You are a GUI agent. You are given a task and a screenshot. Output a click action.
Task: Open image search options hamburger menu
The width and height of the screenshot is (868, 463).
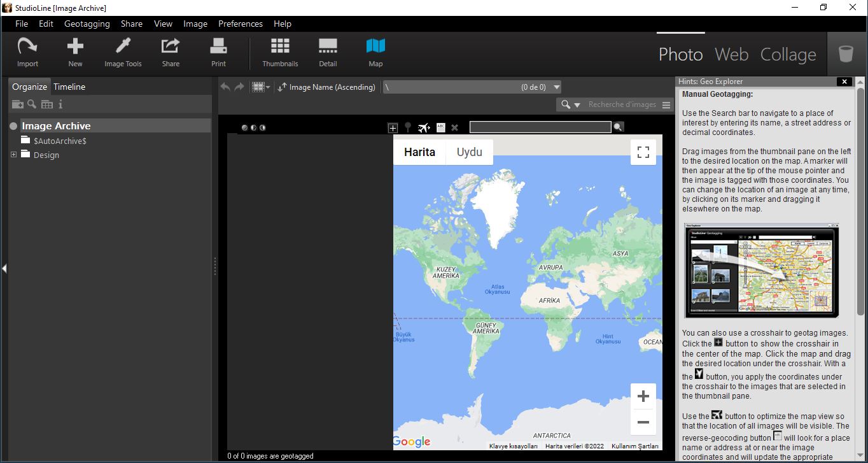[x=666, y=104]
